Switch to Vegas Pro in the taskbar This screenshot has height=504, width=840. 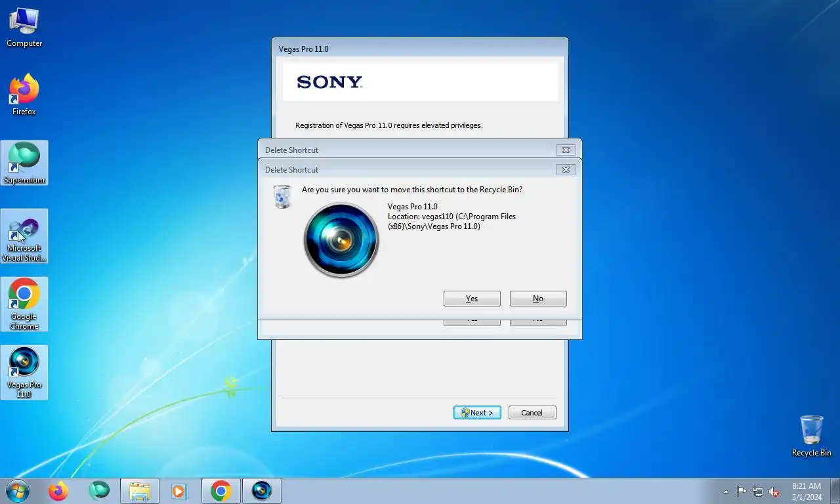[262, 491]
